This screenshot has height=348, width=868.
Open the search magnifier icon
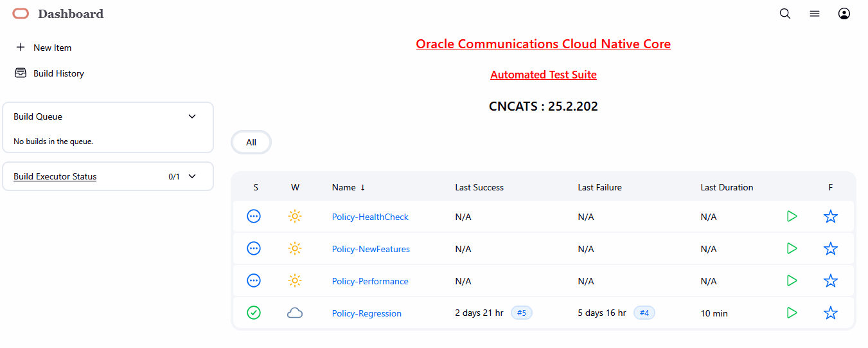point(785,14)
